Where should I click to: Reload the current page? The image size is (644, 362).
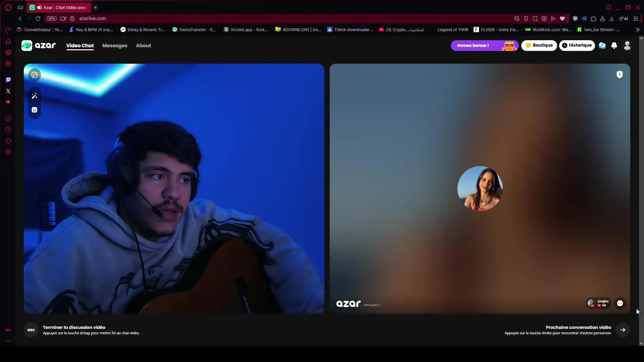coord(38,19)
